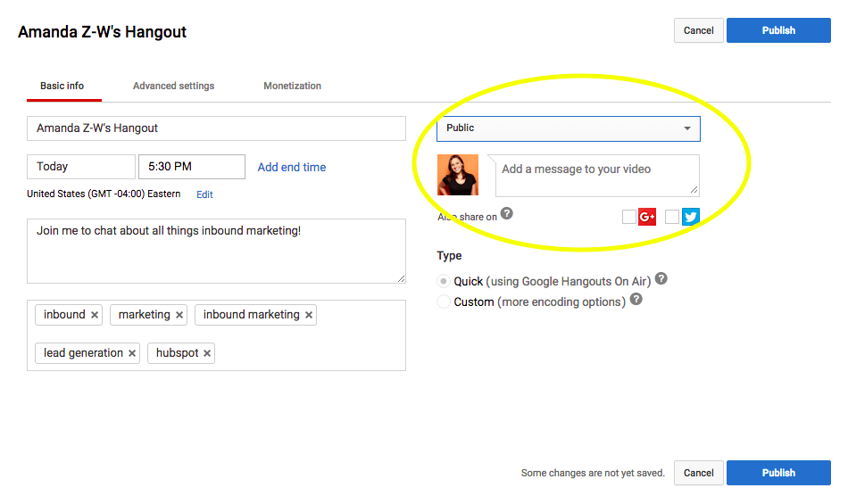Click the message box resize handle
The width and height of the screenshot is (848, 504).
pyautogui.click(x=694, y=190)
